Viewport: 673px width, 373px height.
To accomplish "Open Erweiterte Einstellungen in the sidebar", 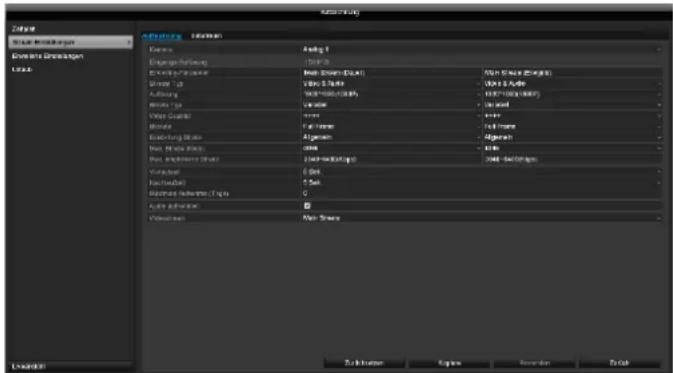I will (47, 56).
